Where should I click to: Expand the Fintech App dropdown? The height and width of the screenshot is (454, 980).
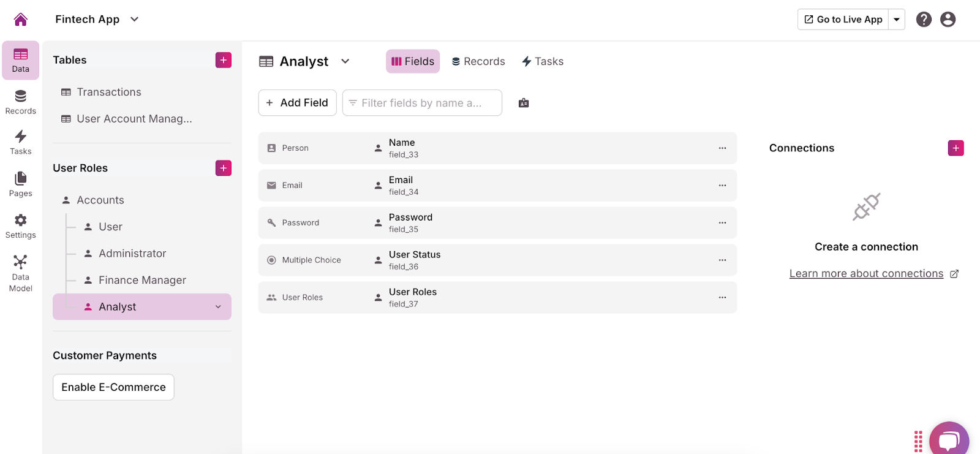(135, 20)
